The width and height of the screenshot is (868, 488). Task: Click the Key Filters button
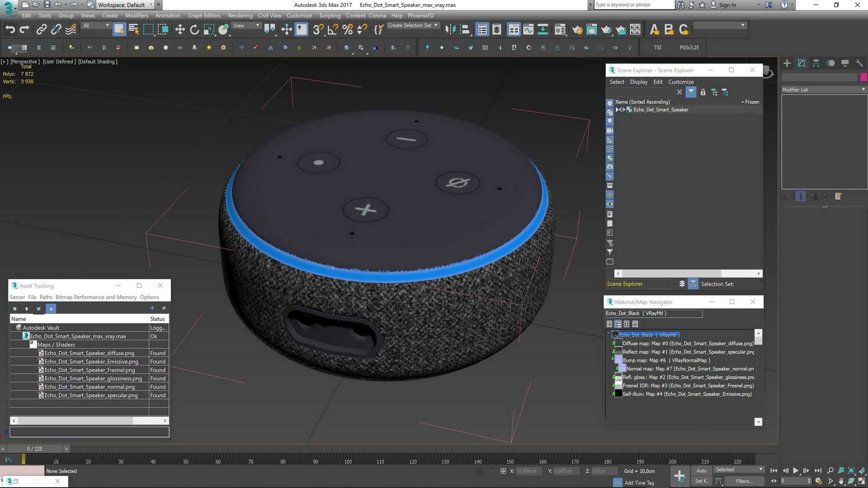coord(744,481)
